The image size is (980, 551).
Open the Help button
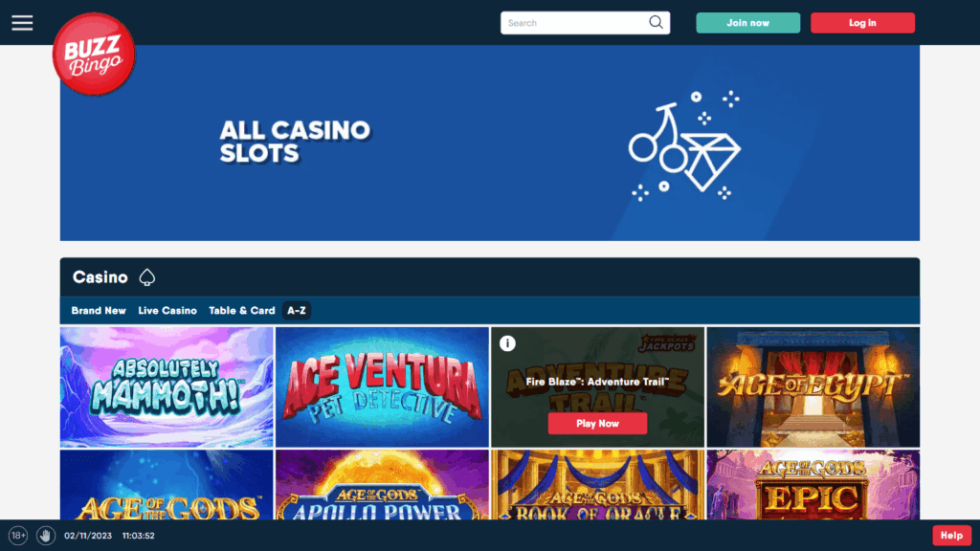(x=952, y=536)
